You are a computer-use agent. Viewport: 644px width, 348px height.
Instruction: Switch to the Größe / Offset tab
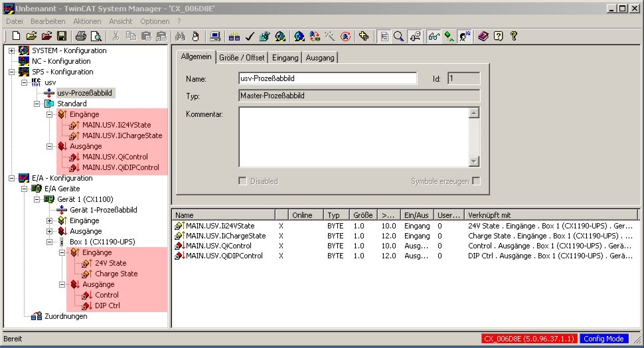coord(242,58)
